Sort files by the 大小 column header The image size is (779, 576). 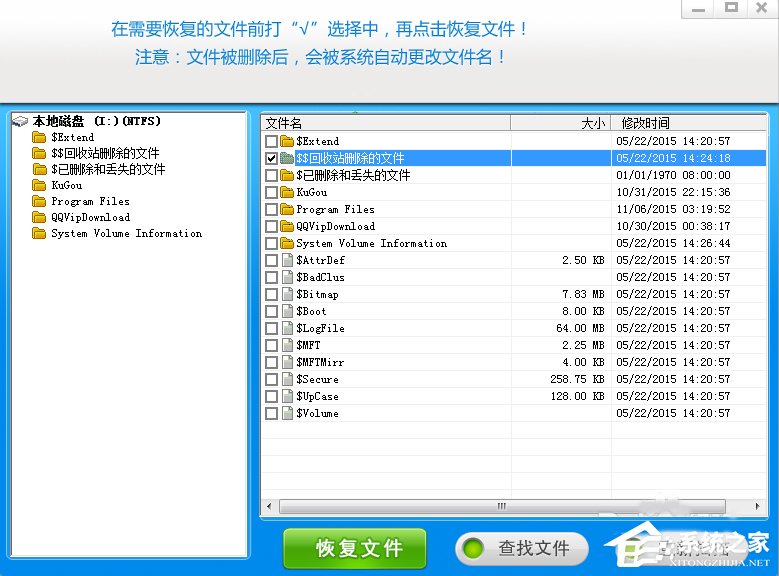[560, 123]
